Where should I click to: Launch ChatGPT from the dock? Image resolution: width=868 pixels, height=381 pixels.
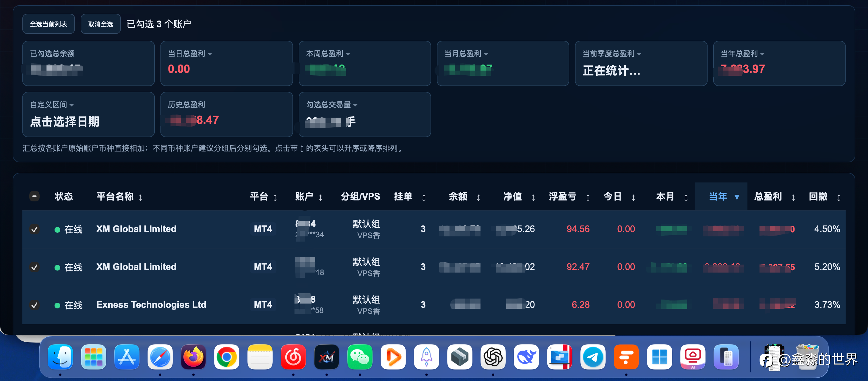point(493,357)
